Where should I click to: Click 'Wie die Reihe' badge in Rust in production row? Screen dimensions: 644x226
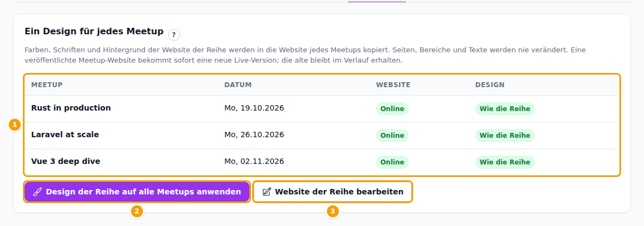point(505,109)
